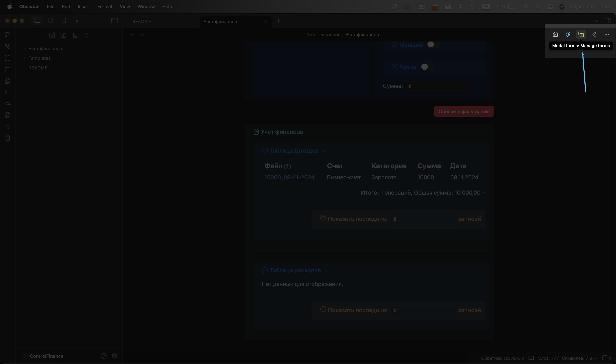Click the new note icon in sidebar
The image size is (616, 364).
[x=52, y=35]
